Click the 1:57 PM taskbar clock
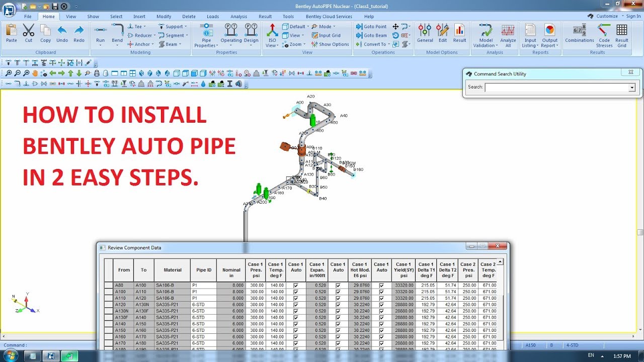Screen dimensions: 644x362 click(x=622, y=356)
